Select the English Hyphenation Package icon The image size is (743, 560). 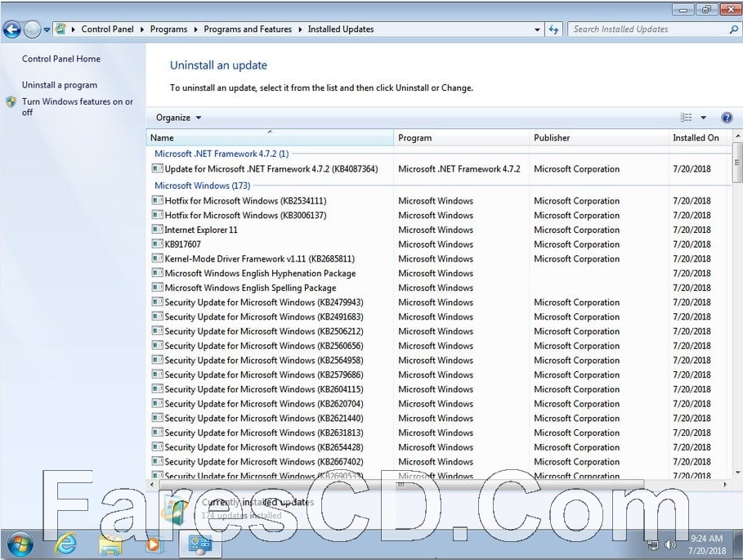(x=157, y=272)
